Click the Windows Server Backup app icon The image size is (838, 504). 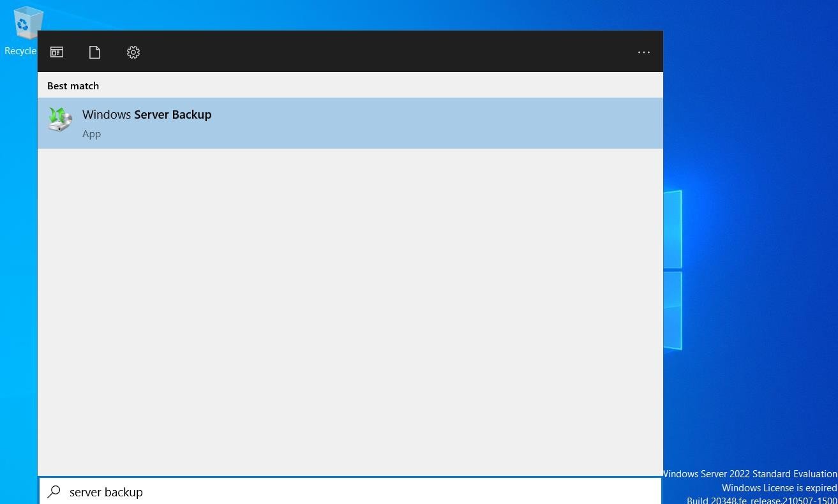coord(60,119)
